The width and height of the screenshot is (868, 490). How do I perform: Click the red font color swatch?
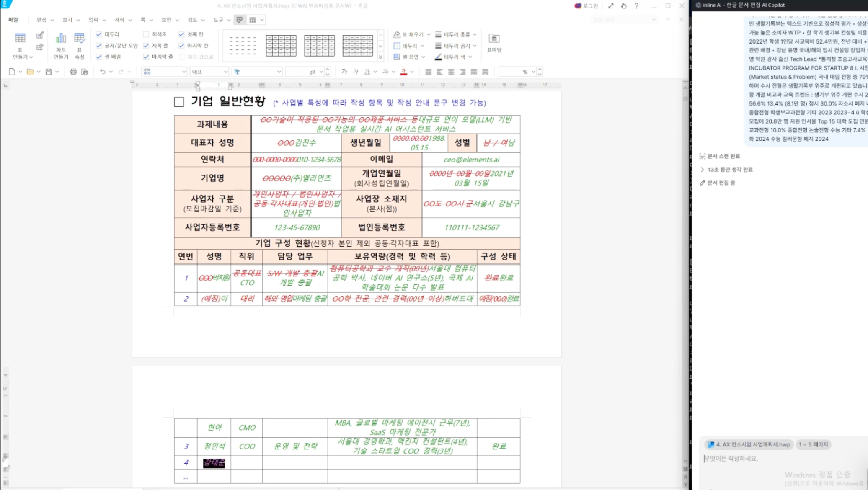(x=403, y=72)
